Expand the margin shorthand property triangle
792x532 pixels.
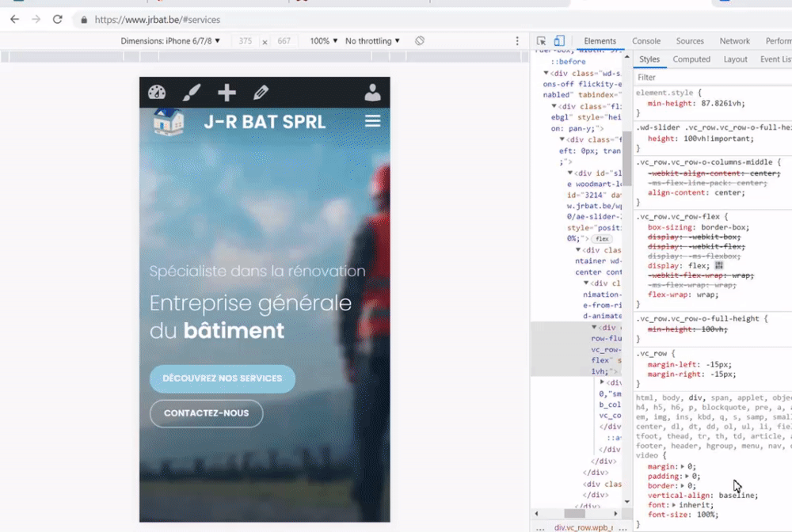pyautogui.click(x=683, y=466)
